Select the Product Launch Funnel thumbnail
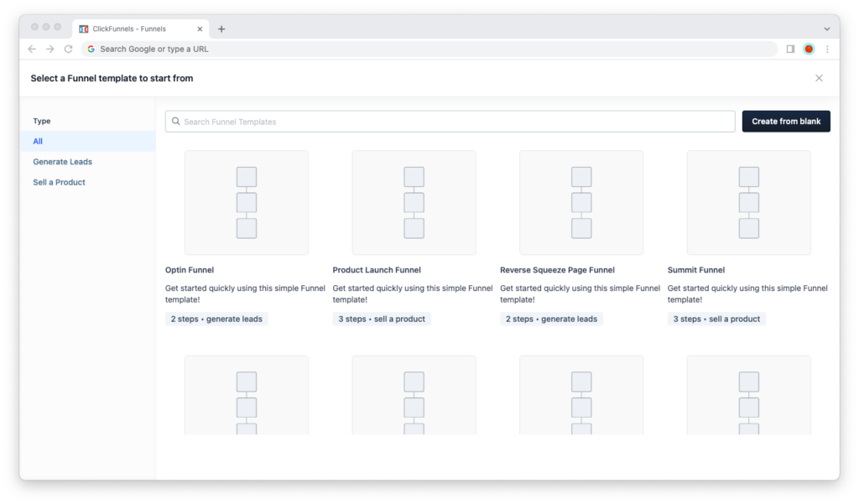 tap(414, 203)
